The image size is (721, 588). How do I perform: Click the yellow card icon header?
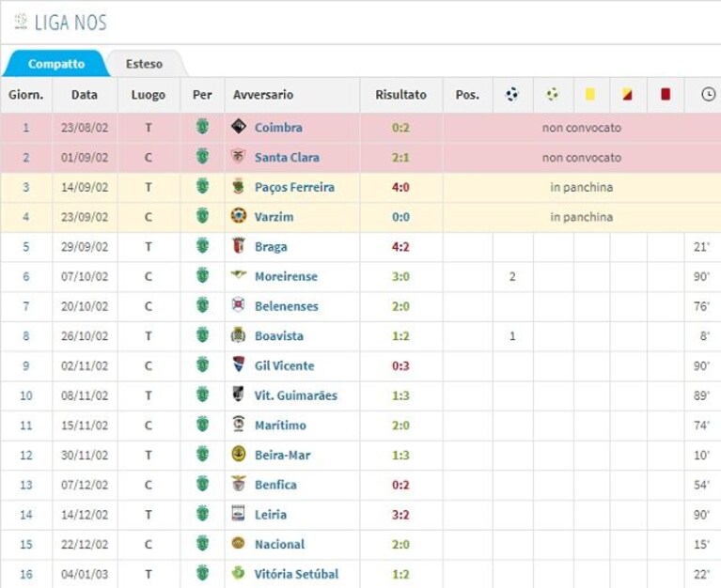(590, 94)
